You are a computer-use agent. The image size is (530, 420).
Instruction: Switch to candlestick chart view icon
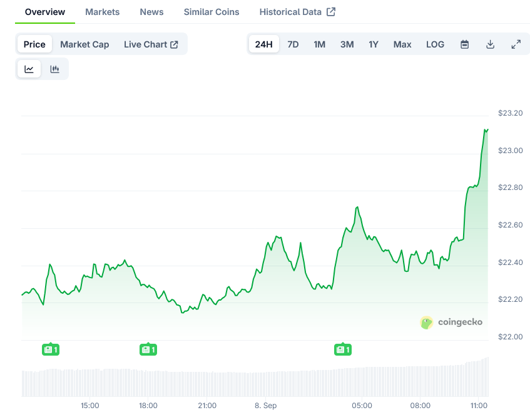point(55,69)
